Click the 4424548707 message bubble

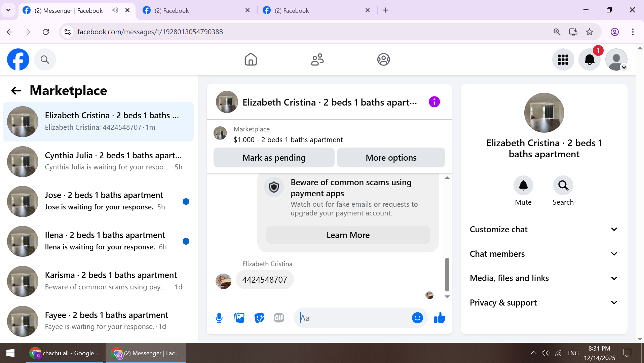[x=265, y=280]
